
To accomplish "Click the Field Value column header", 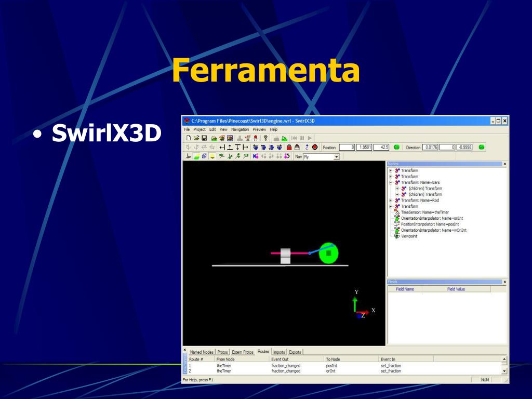I will pyautogui.click(x=456, y=289).
